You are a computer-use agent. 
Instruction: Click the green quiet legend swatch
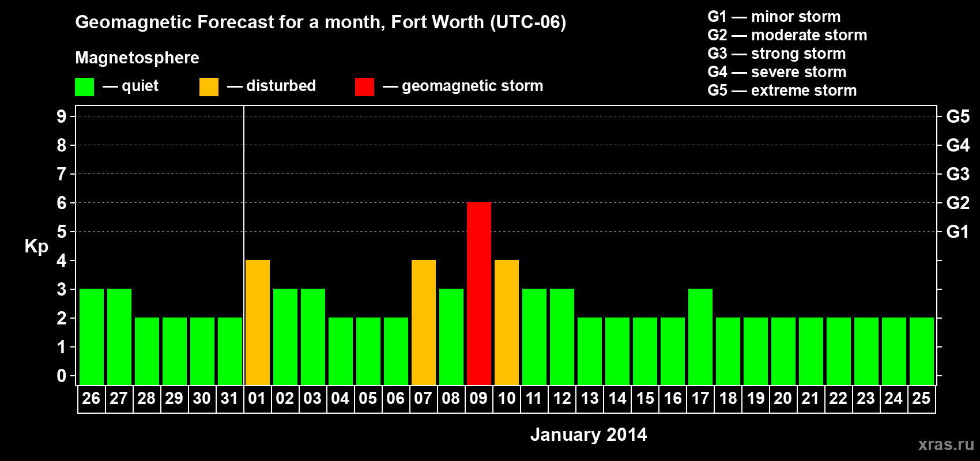point(84,87)
